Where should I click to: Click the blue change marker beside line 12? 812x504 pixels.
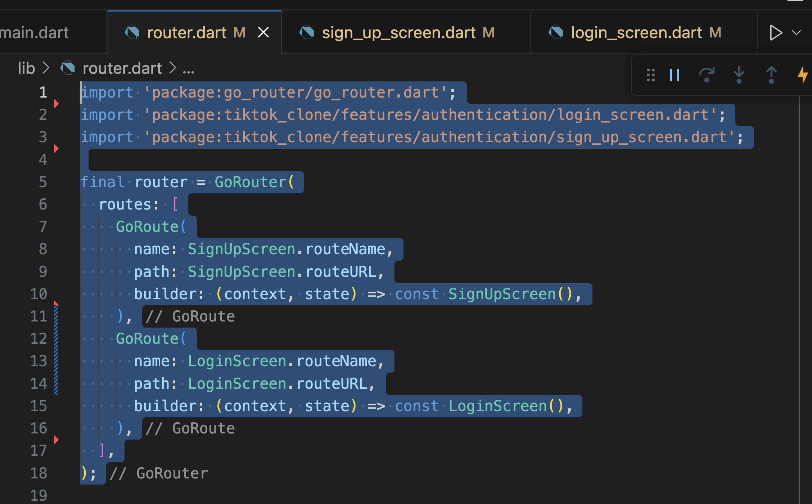(x=56, y=339)
